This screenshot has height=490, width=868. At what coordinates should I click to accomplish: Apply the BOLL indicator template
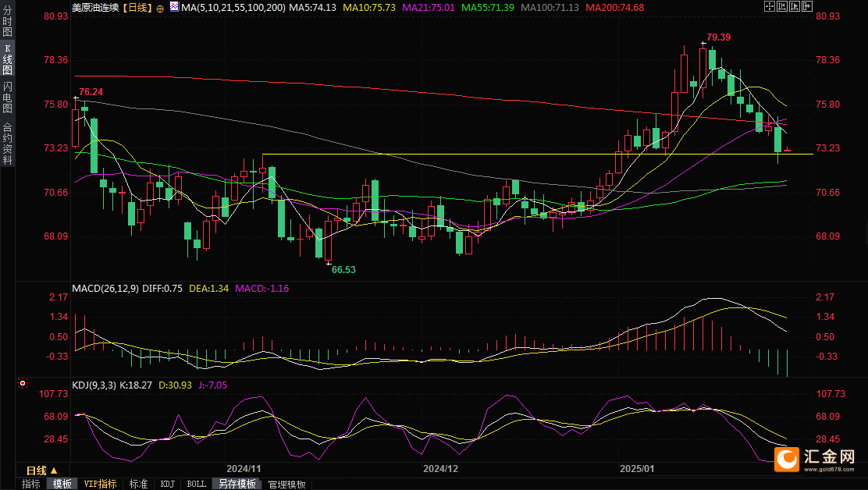tap(196, 484)
